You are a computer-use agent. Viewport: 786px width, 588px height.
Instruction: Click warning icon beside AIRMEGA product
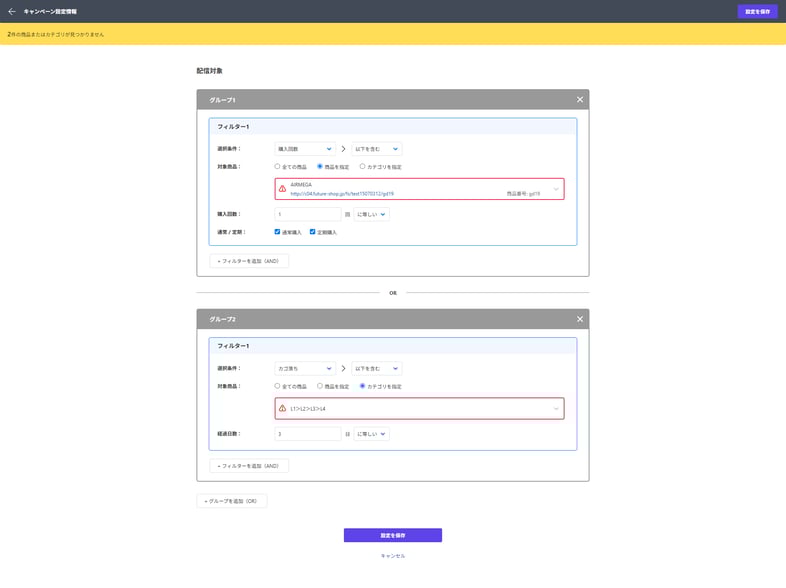click(x=283, y=189)
